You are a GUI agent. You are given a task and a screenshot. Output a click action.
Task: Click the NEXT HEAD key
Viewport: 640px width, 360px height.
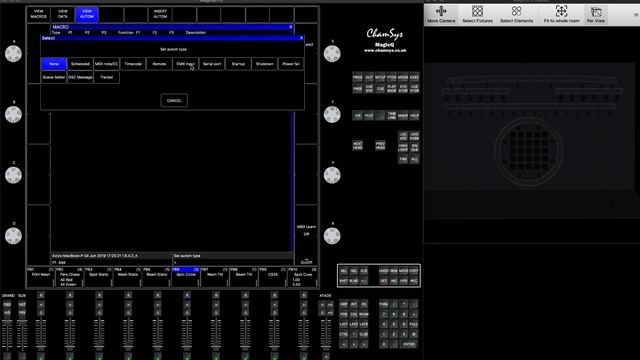click(x=358, y=146)
